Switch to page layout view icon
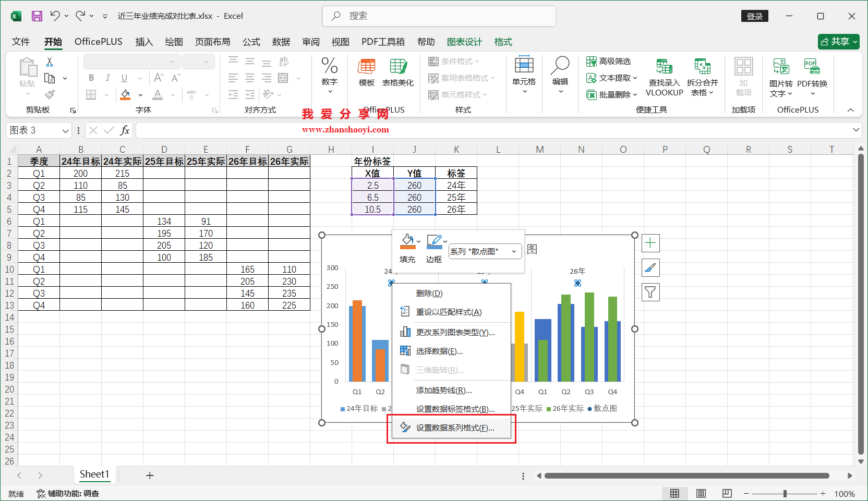This screenshot has width=868, height=501. click(x=701, y=493)
